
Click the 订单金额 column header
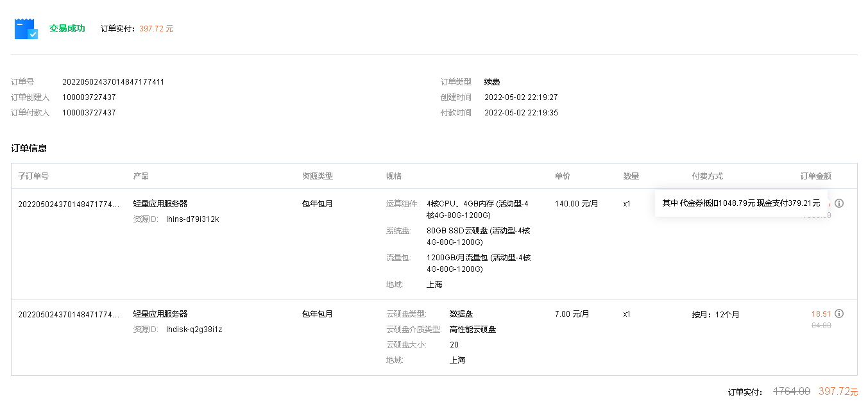click(816, 176)
